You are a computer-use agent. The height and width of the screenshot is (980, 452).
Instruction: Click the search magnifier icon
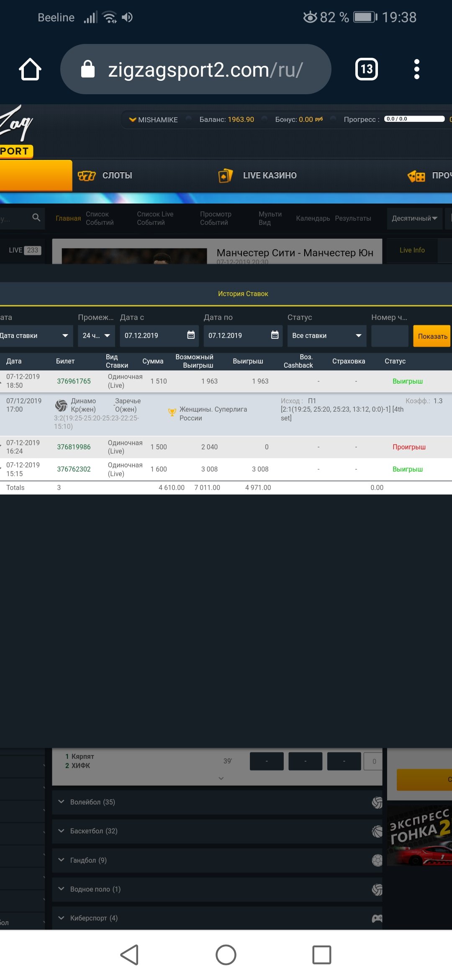[36, 217]
